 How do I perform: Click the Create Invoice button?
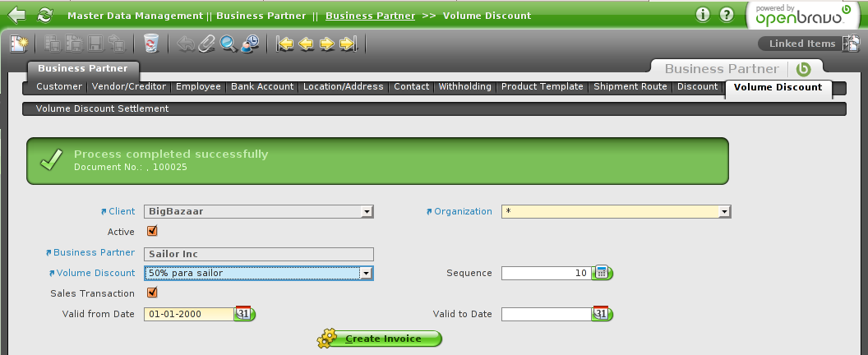383,339
